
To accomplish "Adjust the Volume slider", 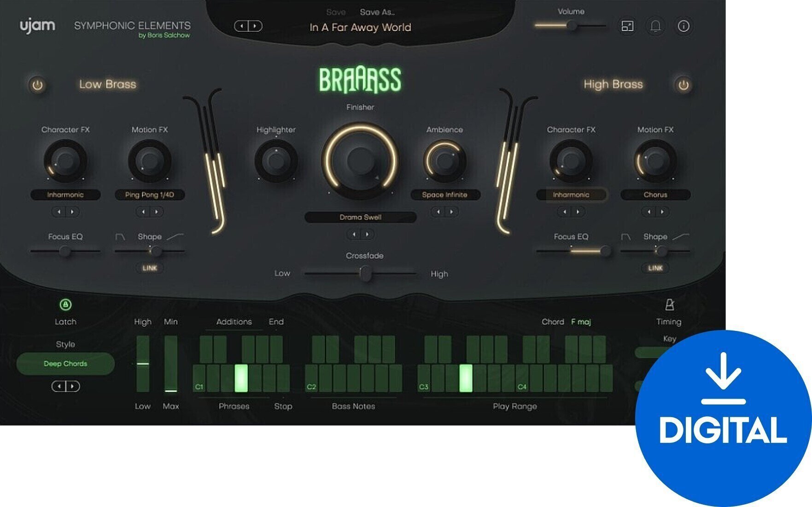I will click(x=570, y=26).
